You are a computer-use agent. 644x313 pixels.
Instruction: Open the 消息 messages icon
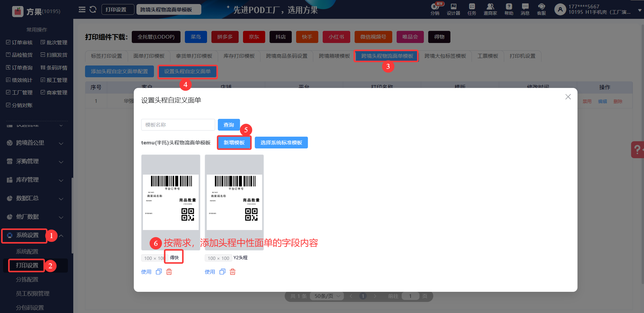click(525, 9)
